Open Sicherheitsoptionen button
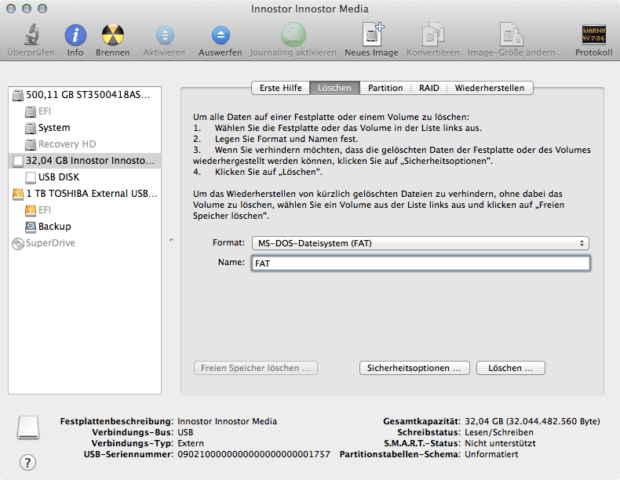Image resolution: width=620 pixels, height=480 pixels. (414, 368)
